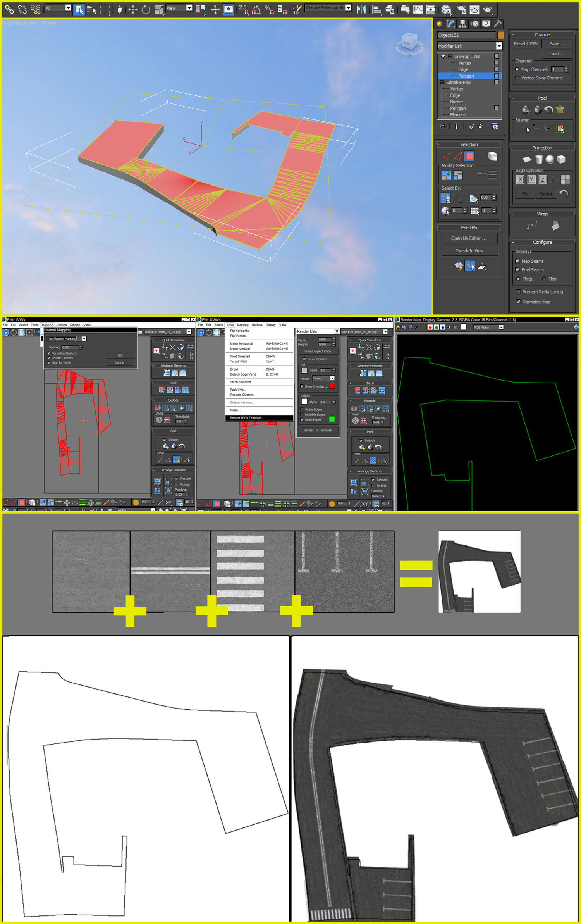Click the Object132 name field
581x924 pixels.
point(466,35)
